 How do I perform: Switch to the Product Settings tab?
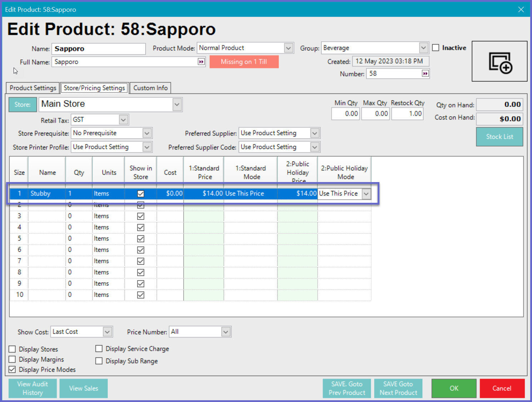tap(33, 88)
